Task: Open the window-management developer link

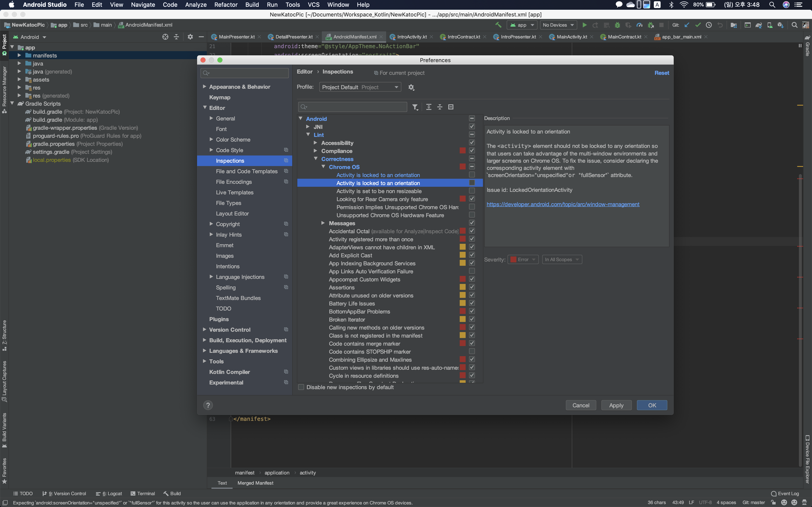Action: coord(563,204)
